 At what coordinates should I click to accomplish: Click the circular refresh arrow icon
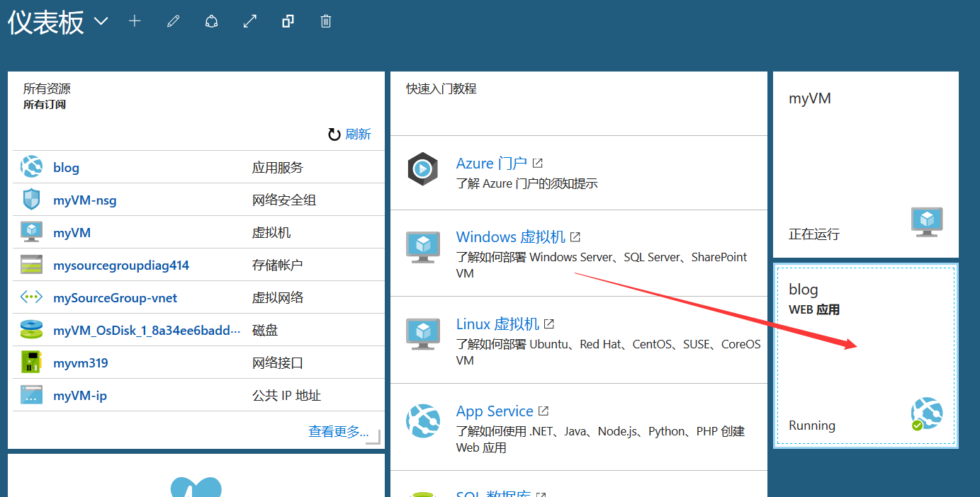[334, 135]
